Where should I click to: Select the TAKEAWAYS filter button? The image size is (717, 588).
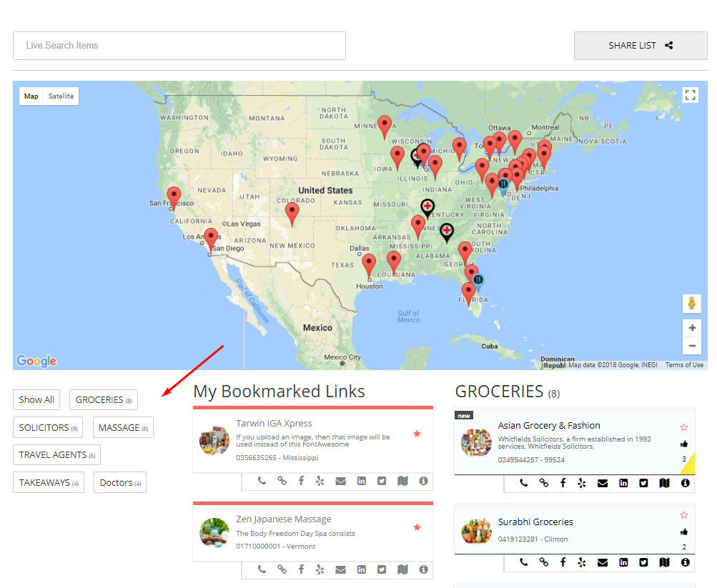pyautogui.click(x=49, y=482)
